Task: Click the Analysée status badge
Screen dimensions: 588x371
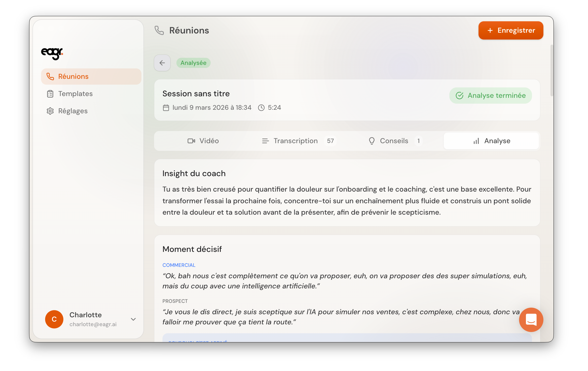Action: 193,63
